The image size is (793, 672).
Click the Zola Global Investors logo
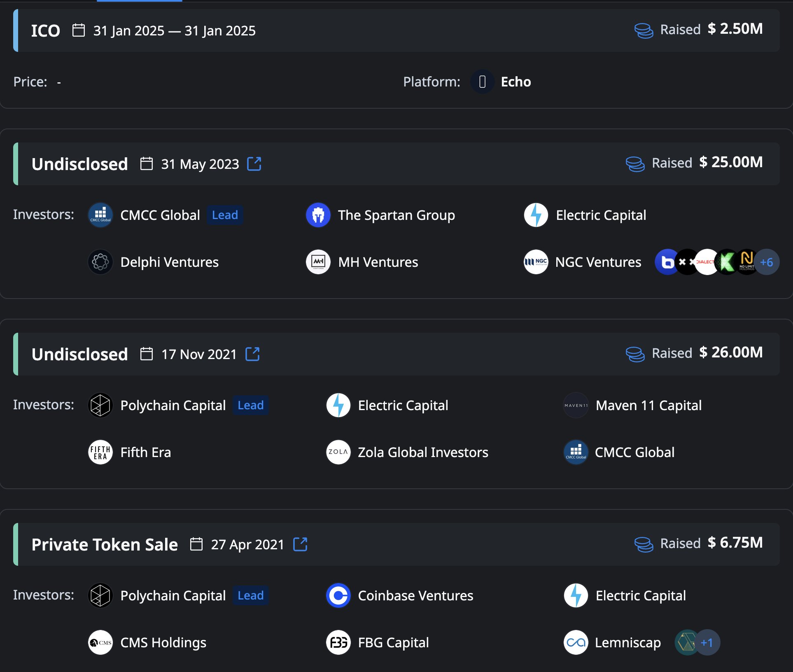(x=338, y=452)
